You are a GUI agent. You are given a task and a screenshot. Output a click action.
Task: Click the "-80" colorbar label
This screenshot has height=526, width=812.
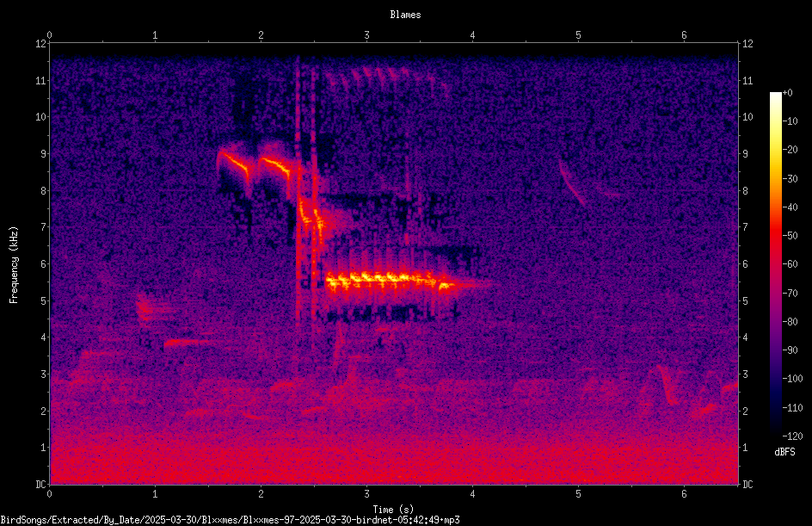pos(790,322)
